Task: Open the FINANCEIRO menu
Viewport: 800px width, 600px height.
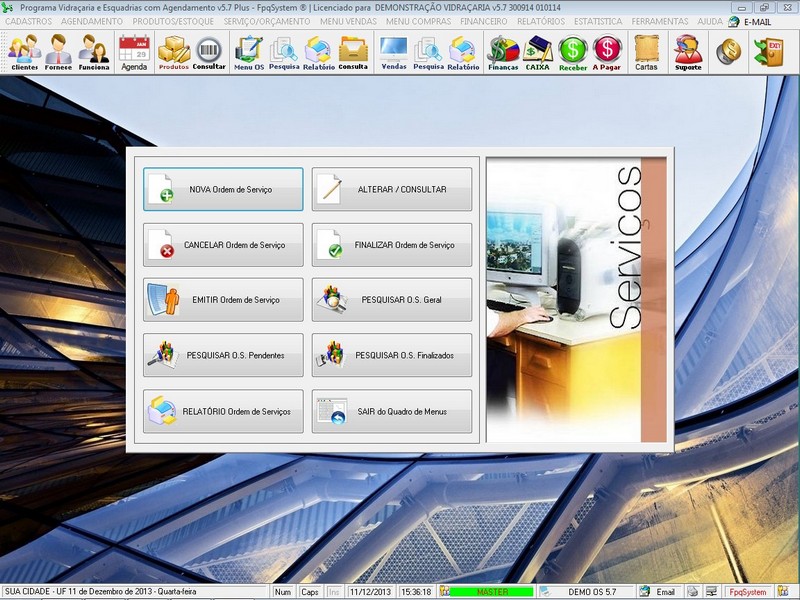Action: pos(484,21)
